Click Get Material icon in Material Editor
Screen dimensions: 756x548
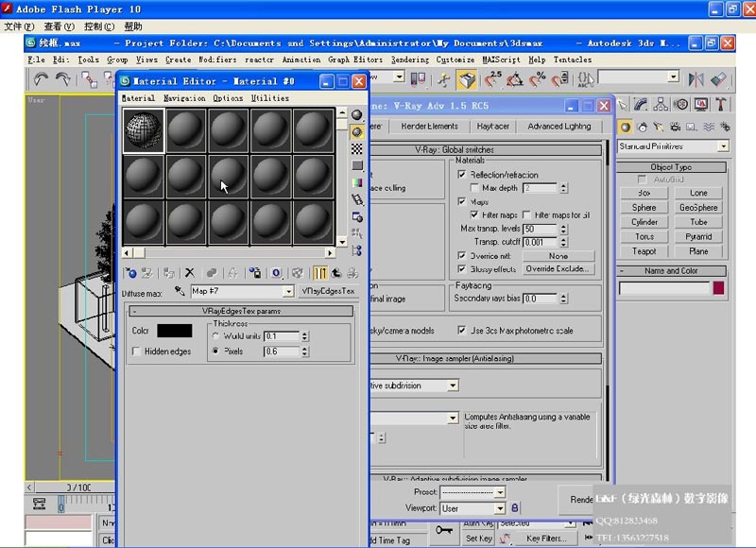coord(130,273)
